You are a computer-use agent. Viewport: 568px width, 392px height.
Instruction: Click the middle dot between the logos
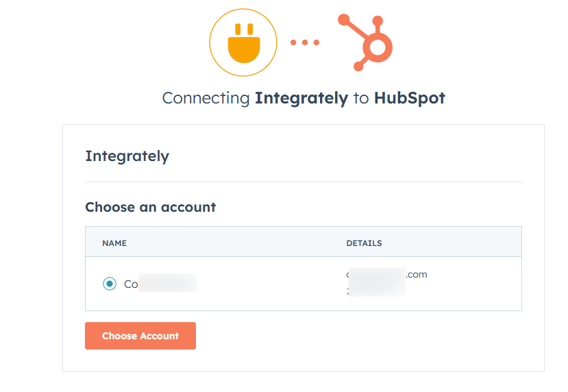click(x=304, y=42)
